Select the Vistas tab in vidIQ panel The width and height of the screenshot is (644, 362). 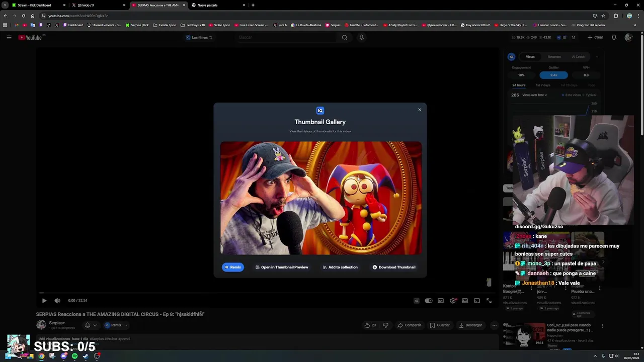tap(530, 57)
